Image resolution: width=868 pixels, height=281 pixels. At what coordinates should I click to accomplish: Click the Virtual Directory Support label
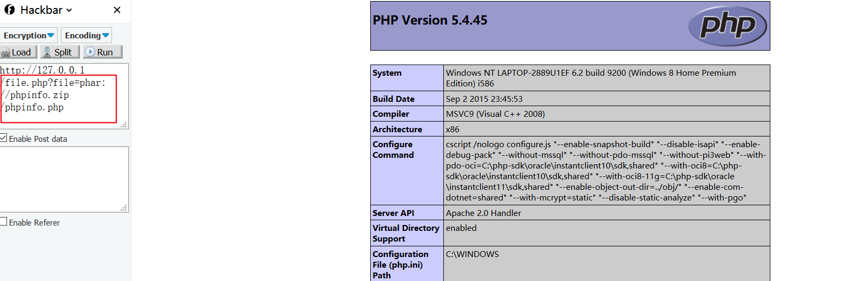(x=406, y=234)
